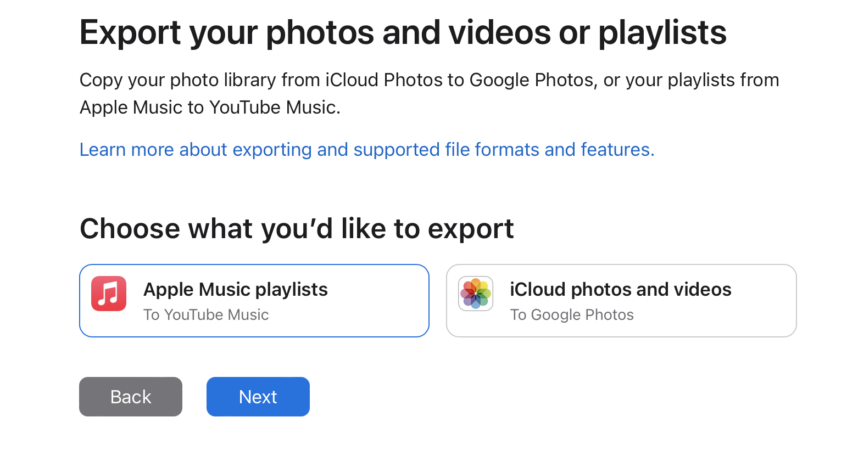This screenshot has width=847, height=462.
Task: Open the Learn more about exporting link
Action: [367, 149]
